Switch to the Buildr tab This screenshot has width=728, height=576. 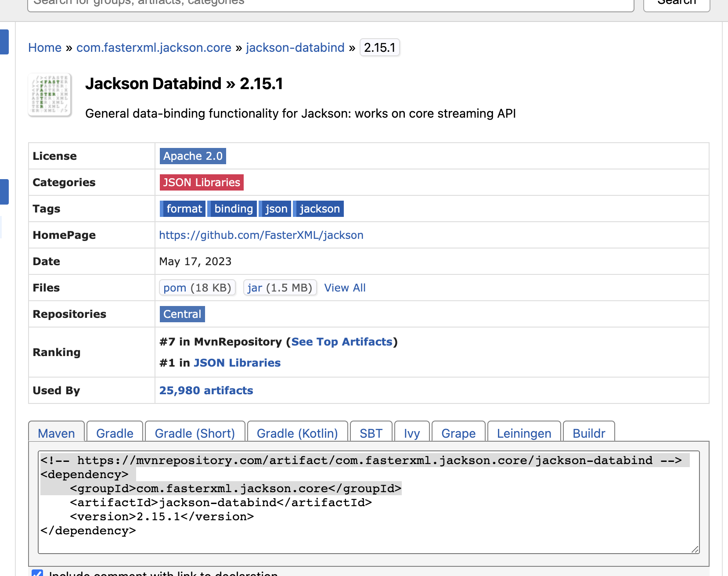pos(589,432)
